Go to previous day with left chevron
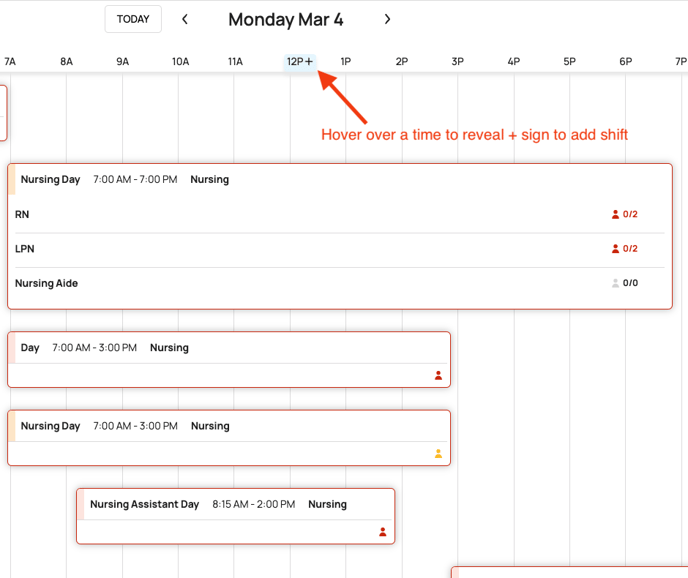Viewport: 688px width, 578px height. tap(185, 19)
